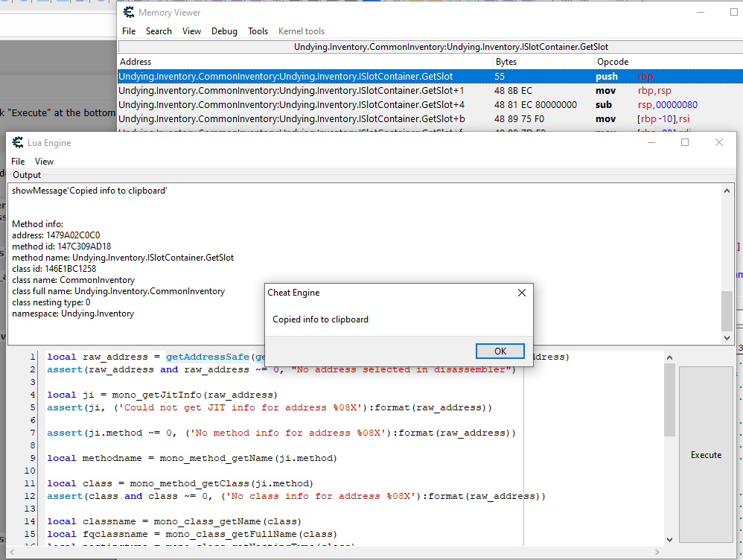
Task: Open the Kernel tools menu
Action: pyautogui.click(x=301, y=31)
